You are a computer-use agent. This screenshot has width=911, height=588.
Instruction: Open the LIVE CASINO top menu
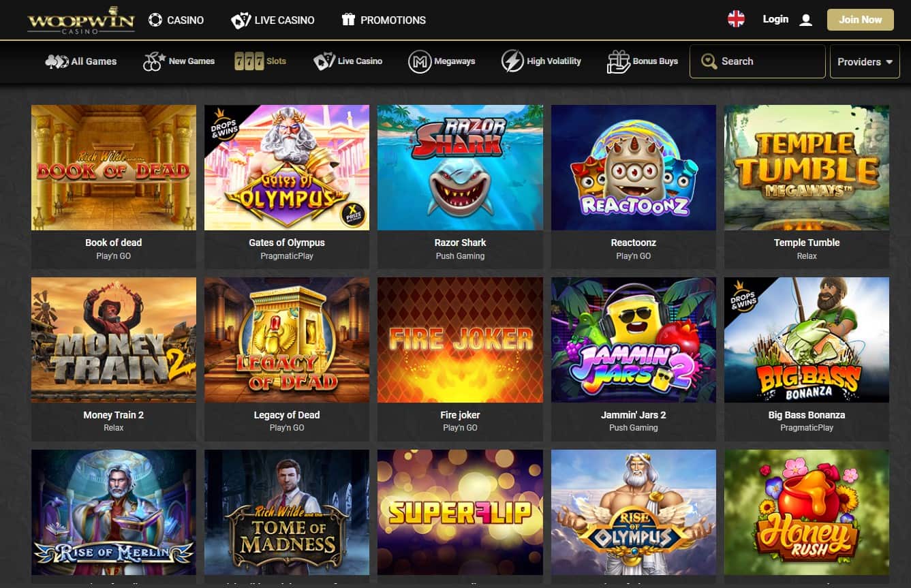coord(273,20)
